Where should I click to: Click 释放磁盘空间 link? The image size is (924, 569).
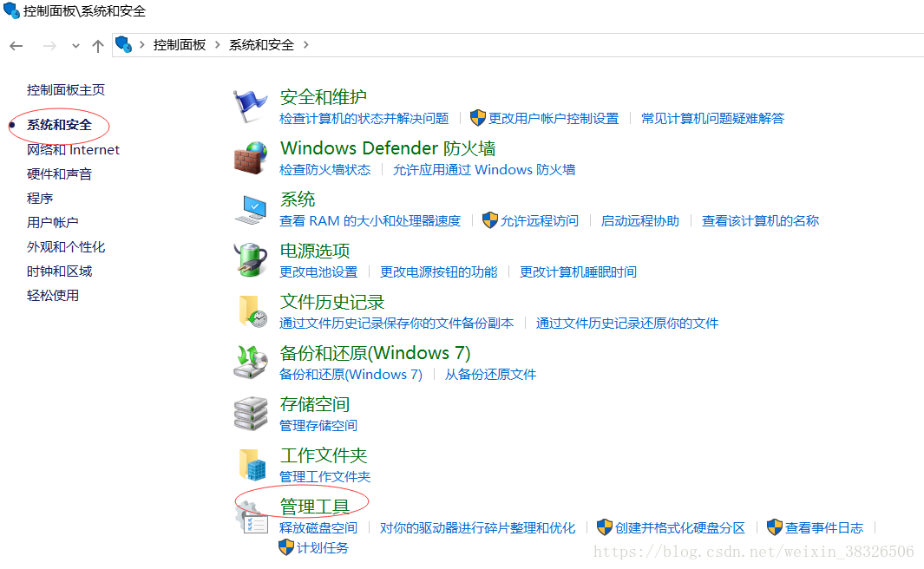318,527
